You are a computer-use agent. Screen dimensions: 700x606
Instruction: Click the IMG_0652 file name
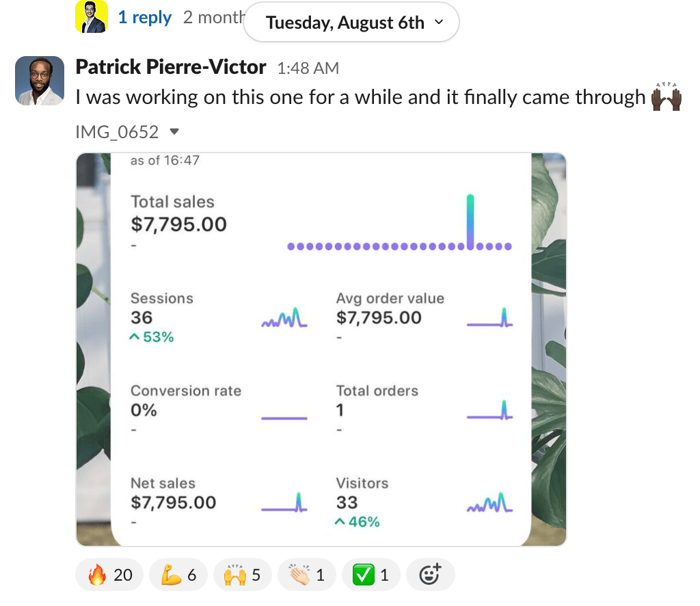click(117, 131)
